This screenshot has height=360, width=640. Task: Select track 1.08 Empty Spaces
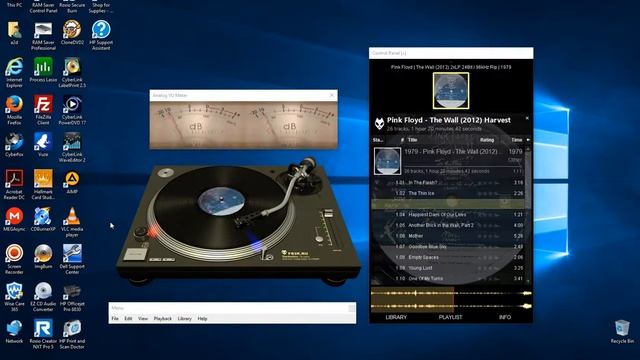tap(449, 257)
